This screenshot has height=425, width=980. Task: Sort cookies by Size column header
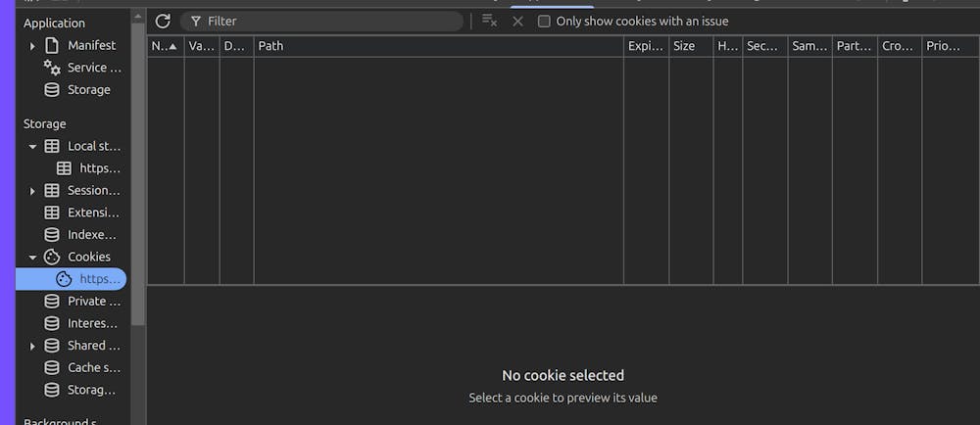point(690,46)
